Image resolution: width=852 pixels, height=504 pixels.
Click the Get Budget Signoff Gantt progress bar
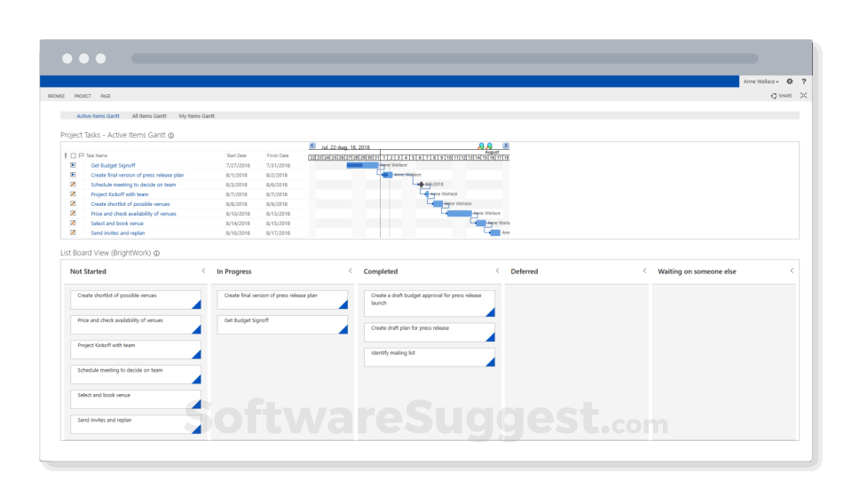pyautogui.click(x=362, y=165)
